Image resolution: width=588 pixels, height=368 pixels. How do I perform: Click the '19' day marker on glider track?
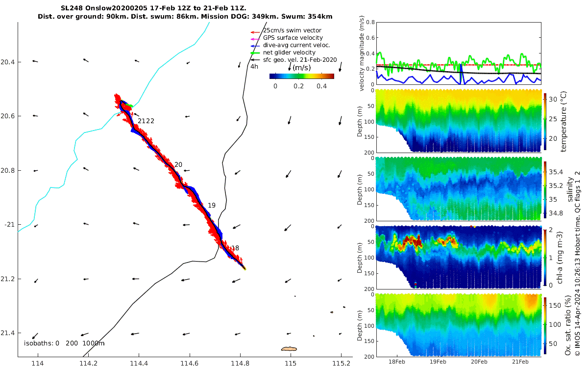click(212, 206)
